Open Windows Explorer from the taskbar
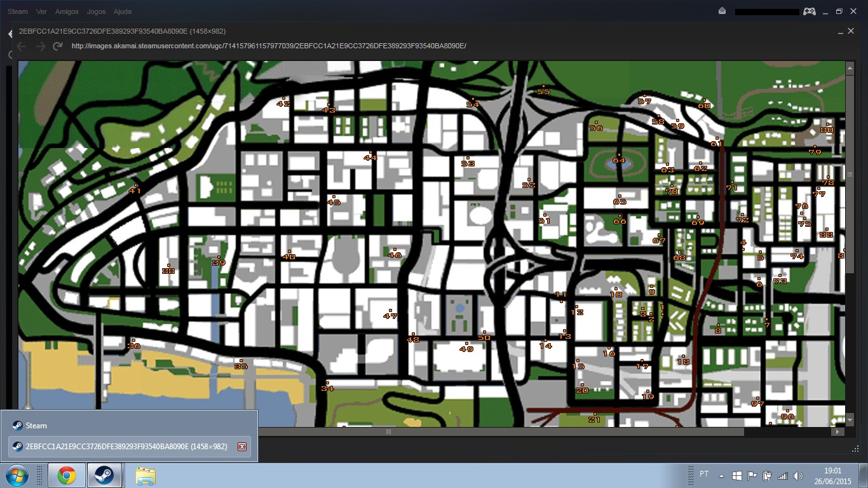 146,475
